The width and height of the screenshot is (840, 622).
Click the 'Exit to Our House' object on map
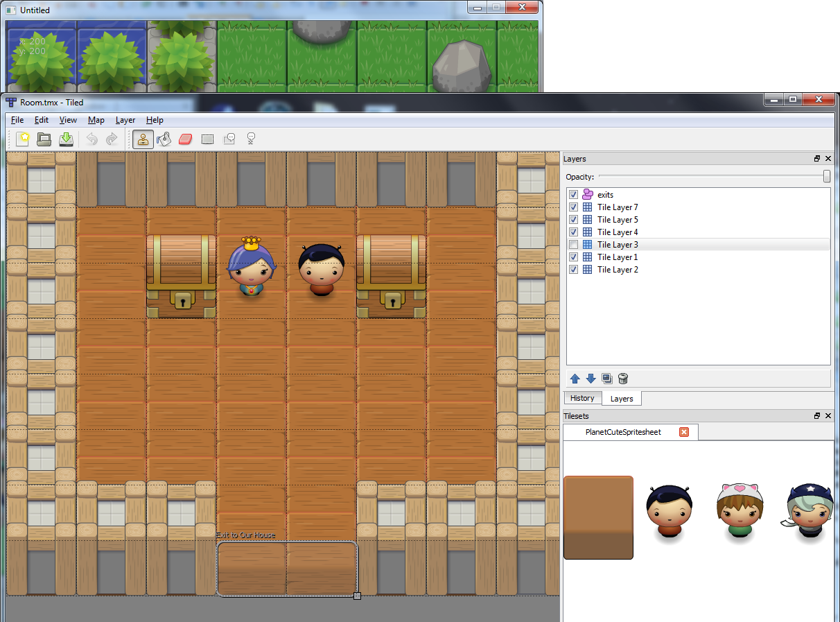click(287, 569)
